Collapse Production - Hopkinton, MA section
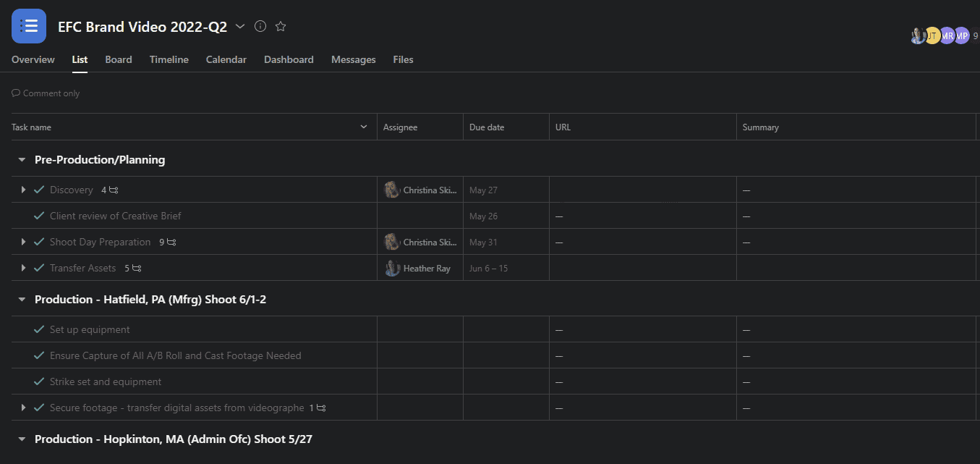 point(22,439)
